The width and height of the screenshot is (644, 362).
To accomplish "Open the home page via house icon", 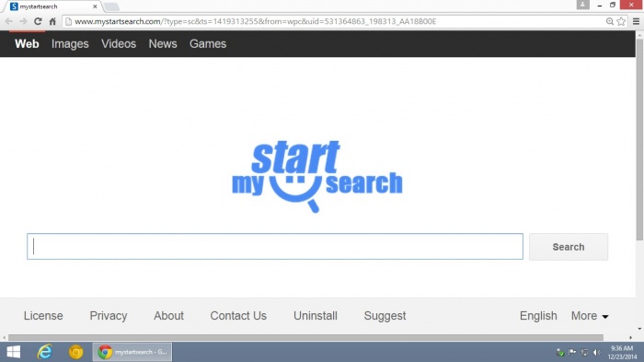I will click(52, 21).
